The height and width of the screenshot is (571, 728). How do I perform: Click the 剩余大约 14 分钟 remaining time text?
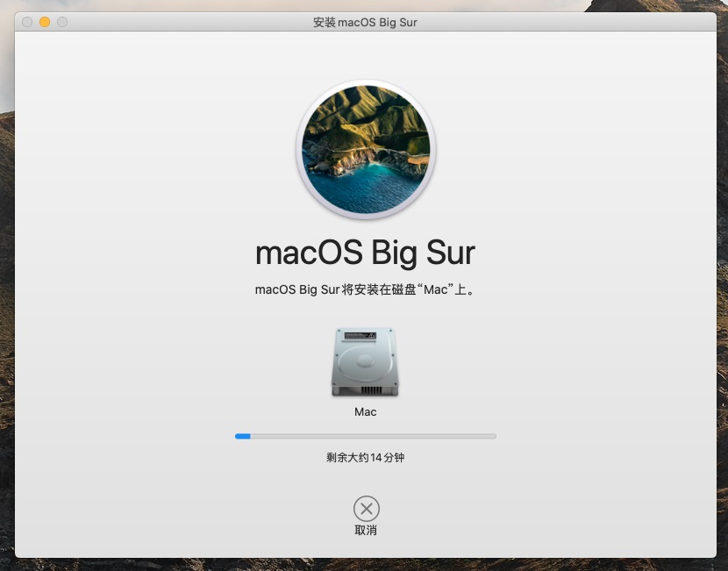coord(366,458)
